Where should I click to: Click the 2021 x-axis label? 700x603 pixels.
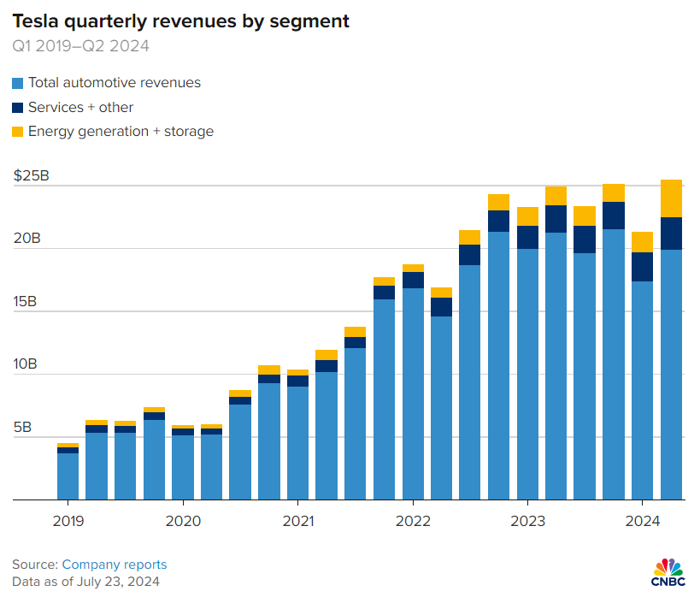[297, 521]
